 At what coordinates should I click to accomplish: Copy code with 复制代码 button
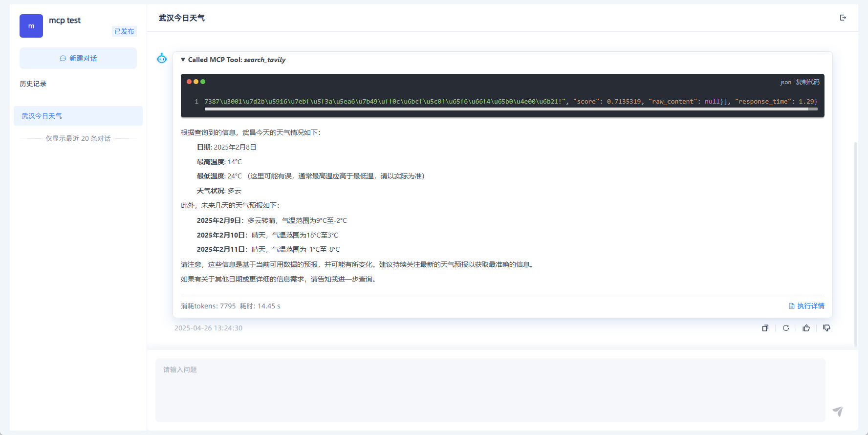coord(807,82)
